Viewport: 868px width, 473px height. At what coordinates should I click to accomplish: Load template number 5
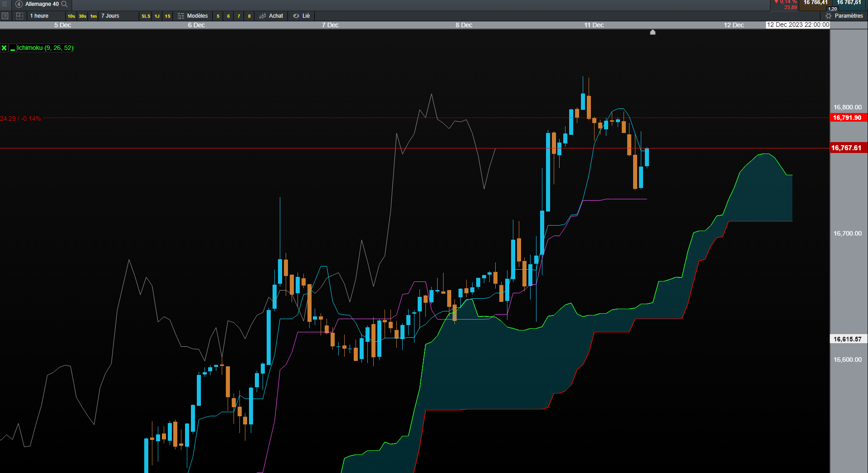(218, 16)
